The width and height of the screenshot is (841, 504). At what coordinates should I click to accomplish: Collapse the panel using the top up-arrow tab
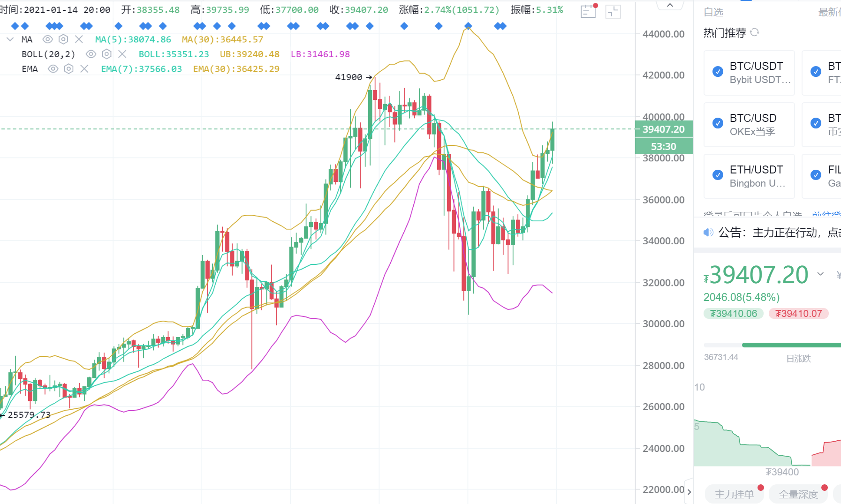(x=670, y=5)
